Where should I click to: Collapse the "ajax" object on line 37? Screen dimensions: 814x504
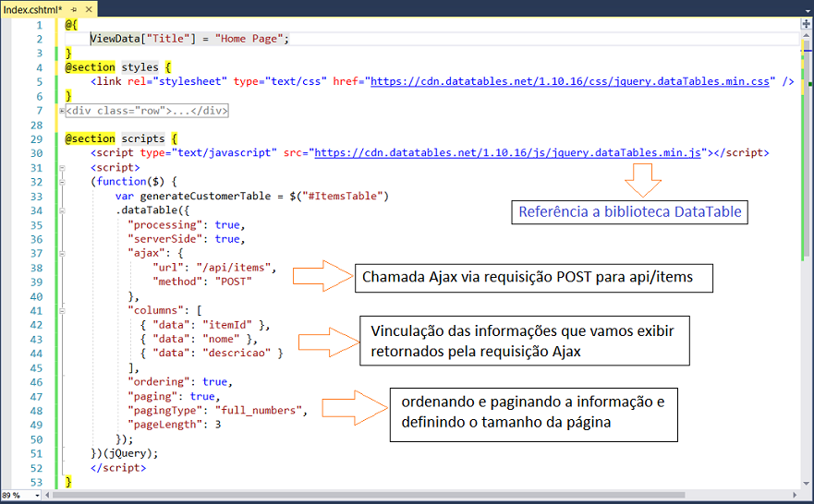[x=62, y=254]
